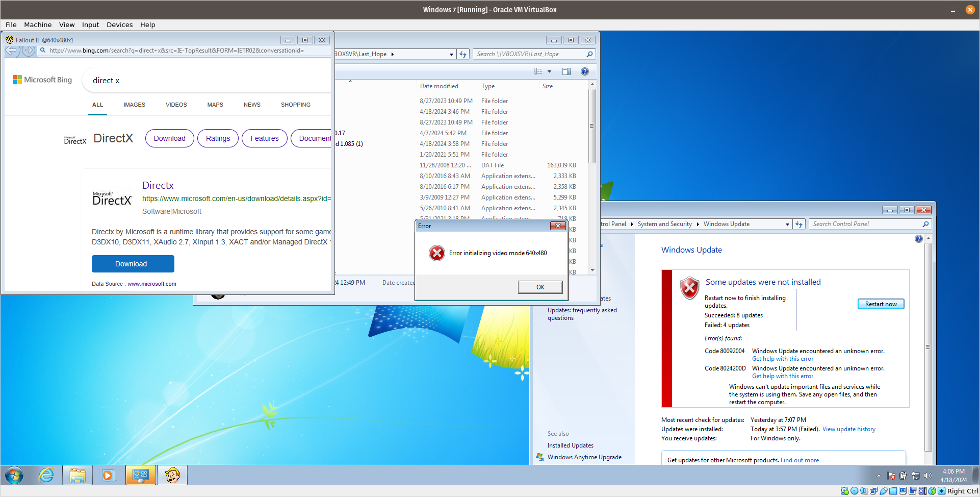The image size is (980, 497).
Task: Open the volume speaker tray icon
Action: (928, 476)
